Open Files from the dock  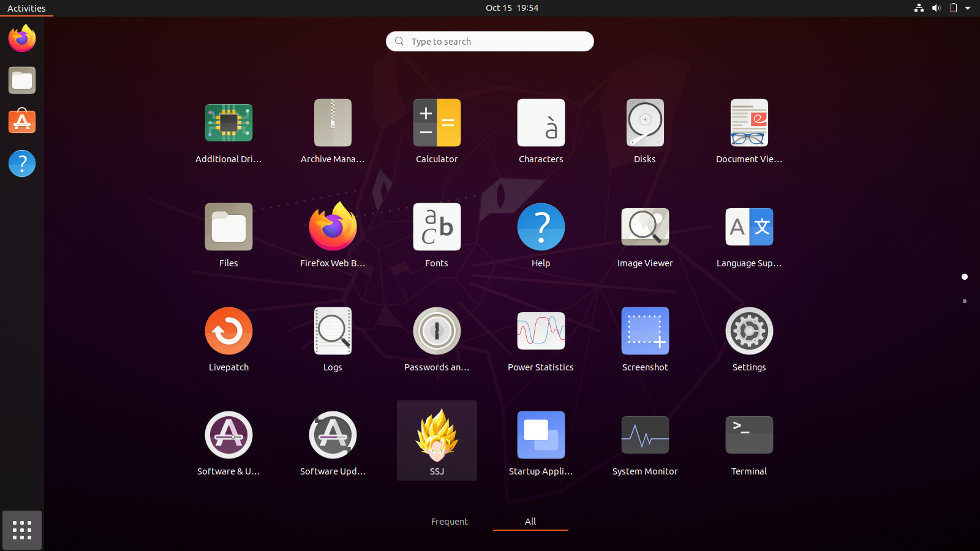[22, 80]
